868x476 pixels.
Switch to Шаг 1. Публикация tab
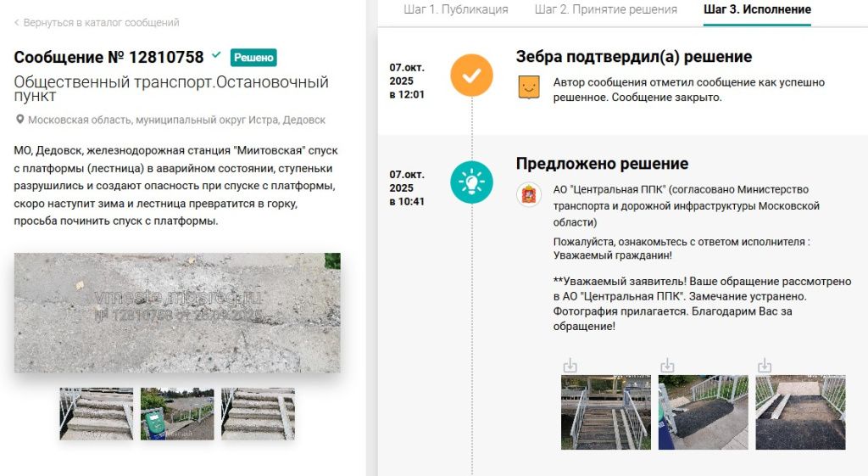pos(455,10)
